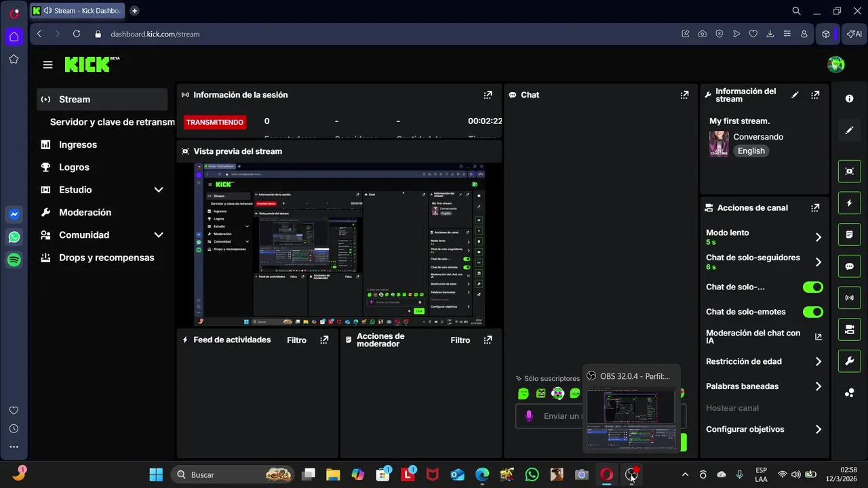This screenshot has width=868, height=488.
Task: Pop out the Chat panel
Action: (x=684, y=95)
